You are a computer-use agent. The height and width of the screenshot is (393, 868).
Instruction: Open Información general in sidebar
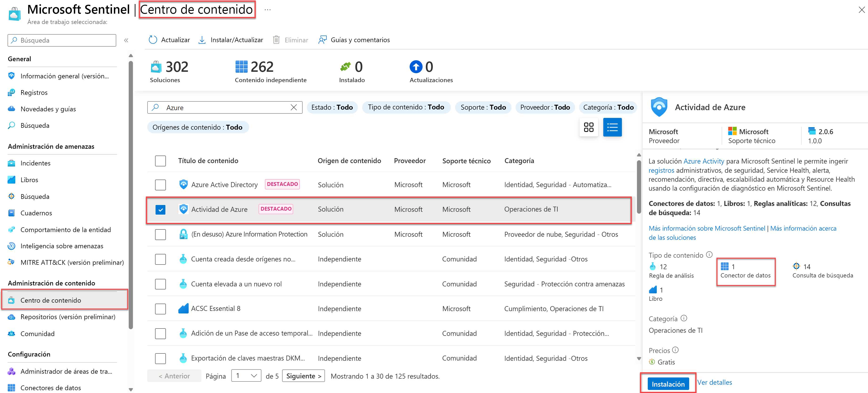click(x=65, y=76)
